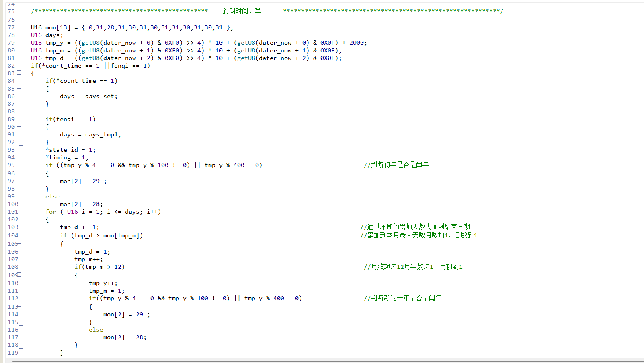Click 'mon[2] = 28;' on line 100
This screenshot has width=644, height=363.
tap(82, 204)
